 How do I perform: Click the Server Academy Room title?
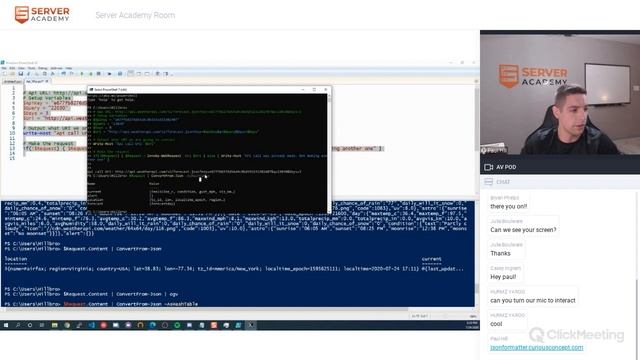click(x=135, y=15)
